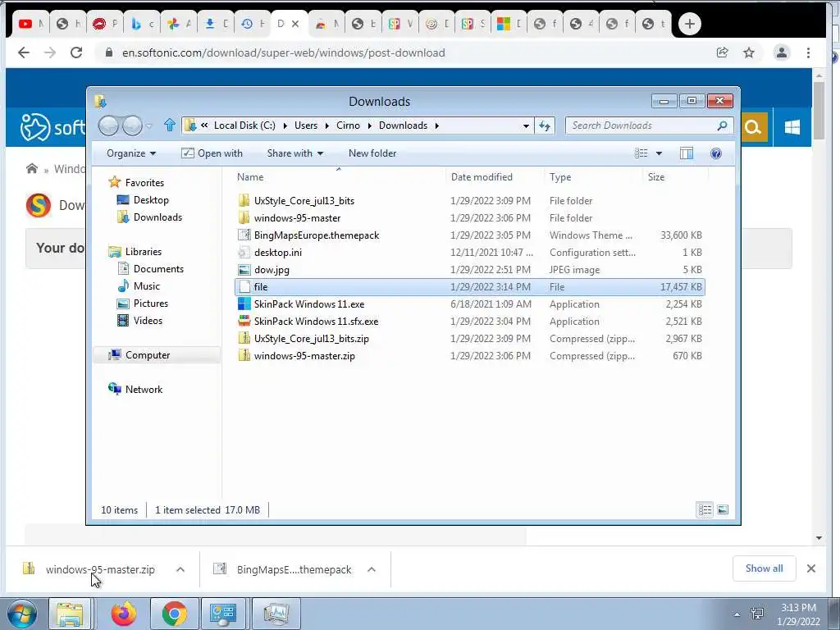Image resolution: width=840 pixels, height=630 pixels.
Task: Expand BingMapsE themepack download options chevron
Action: [372, 569]
